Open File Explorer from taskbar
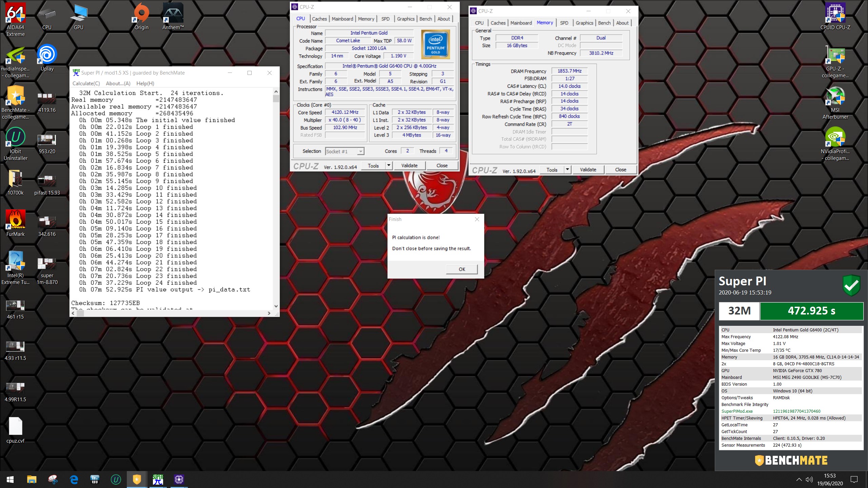 pyautogui.click(x=32, y=480)
